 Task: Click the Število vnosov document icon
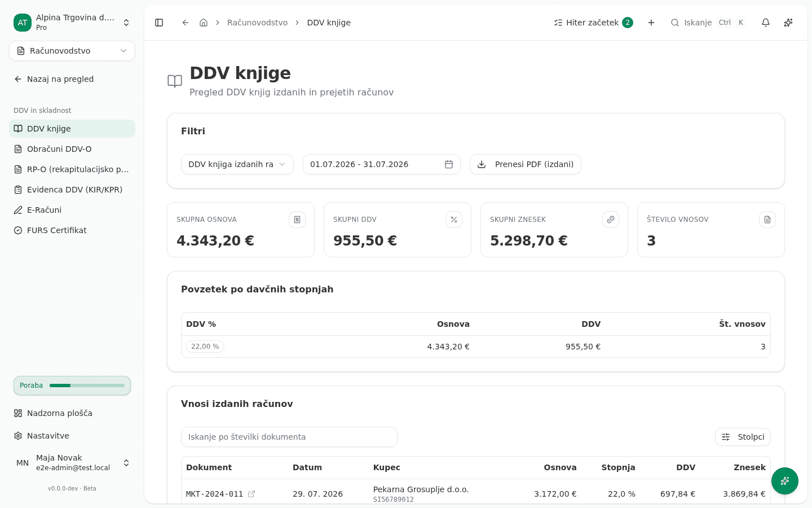click(767, 220)
